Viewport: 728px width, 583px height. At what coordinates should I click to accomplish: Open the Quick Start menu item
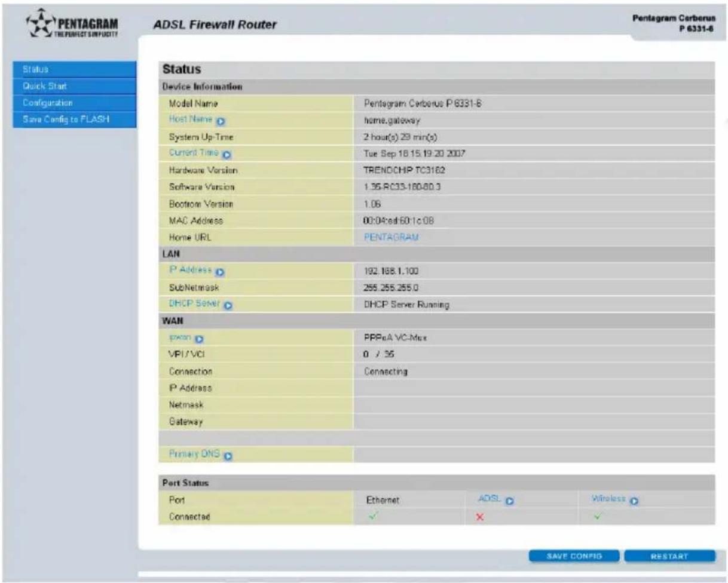point(74,86)
